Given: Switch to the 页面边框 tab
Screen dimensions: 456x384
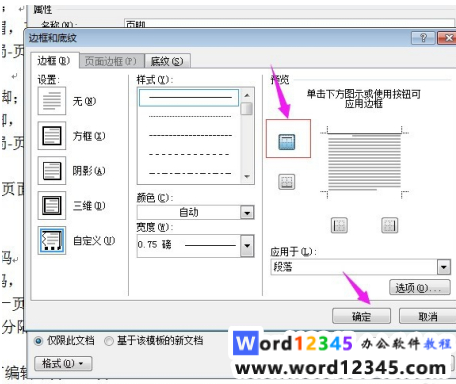Looking at the screenshot, I should 111,61.
